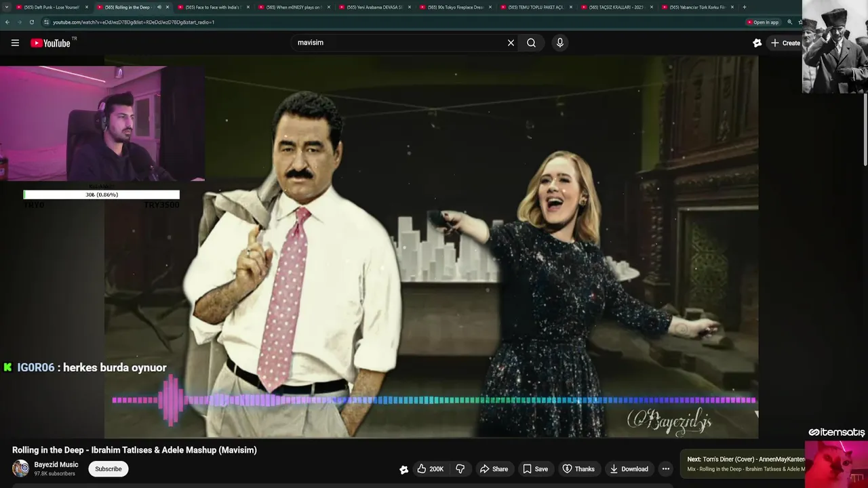Image resolution: width=868 pixels, height=488 pixels.
Task: Click the sparkle icon beside Create
Action: 757,43
